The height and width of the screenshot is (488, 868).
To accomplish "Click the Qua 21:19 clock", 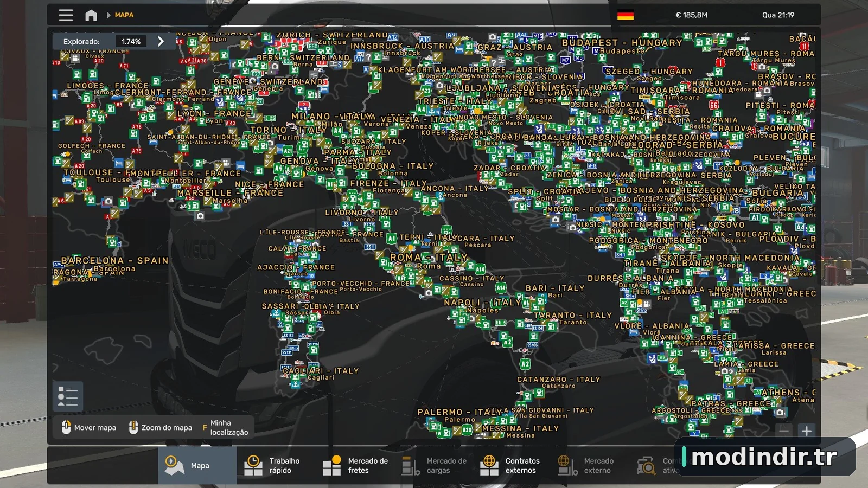I will click(778, 15).
